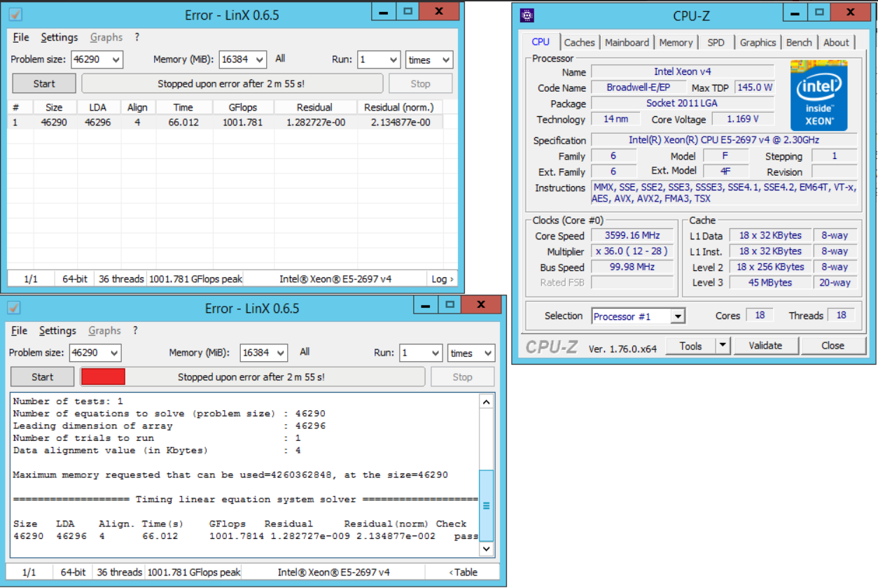878x588 pixels.
Task: Switch to the Bench tab in CPU-Z
Action: [x=799, y=43]
